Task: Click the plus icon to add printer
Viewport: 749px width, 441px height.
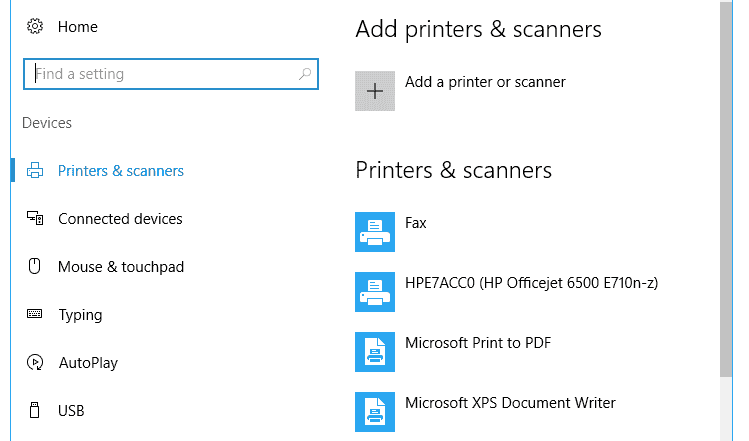Action: click(x=375, y=91)
